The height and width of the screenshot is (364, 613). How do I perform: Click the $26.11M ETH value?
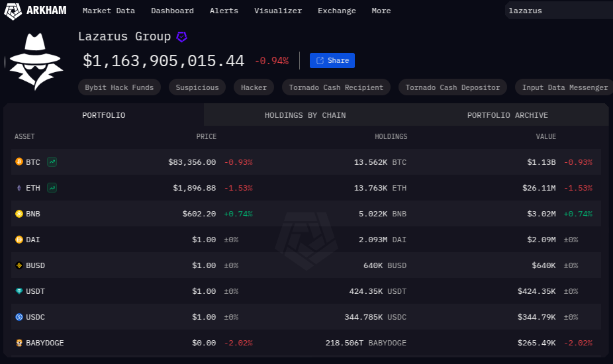coord(539,188)
